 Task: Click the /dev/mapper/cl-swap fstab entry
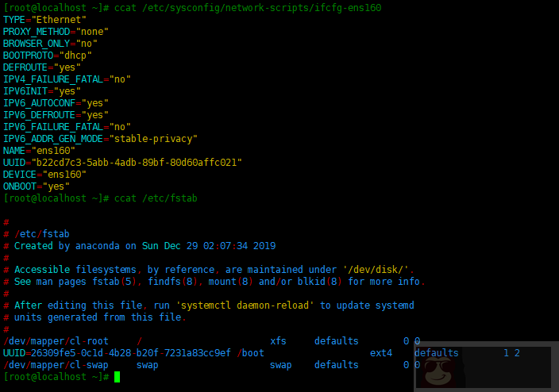pos(56,365)
